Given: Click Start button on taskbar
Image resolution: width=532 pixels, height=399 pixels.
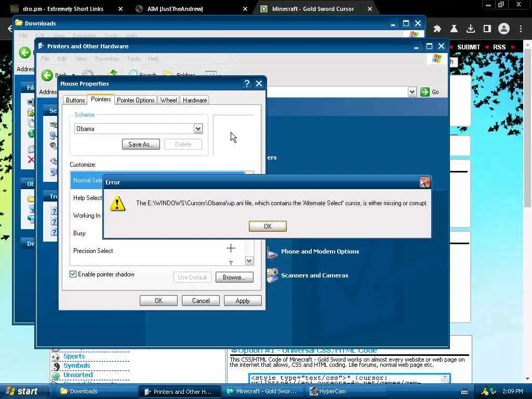Looking at the screenshot, I should [x=22, y=391].
